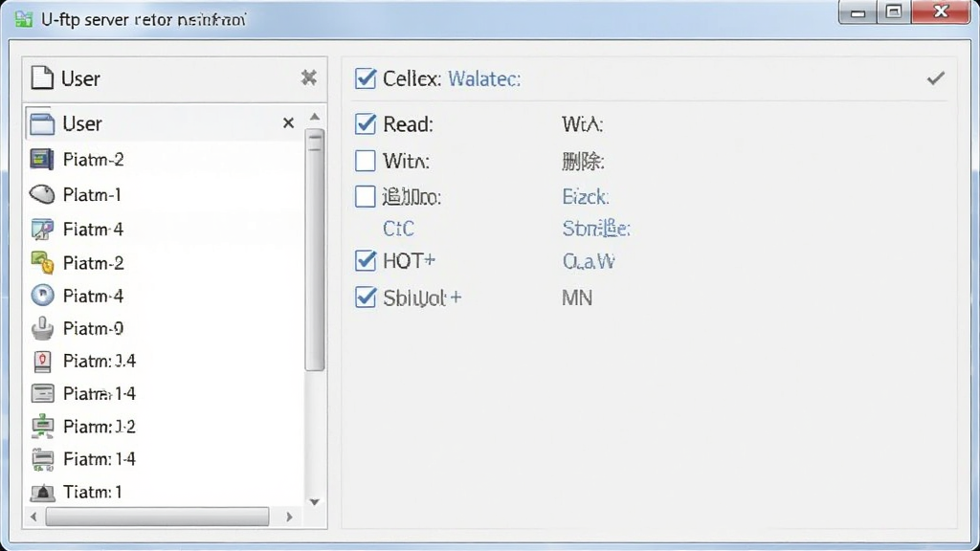Select the monitor icon next to Piatm-2
The image size is (980, 551).
[42, 160]
